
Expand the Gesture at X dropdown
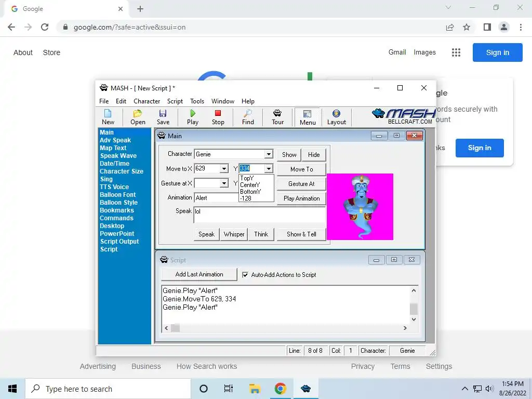[x=224, y=183]
